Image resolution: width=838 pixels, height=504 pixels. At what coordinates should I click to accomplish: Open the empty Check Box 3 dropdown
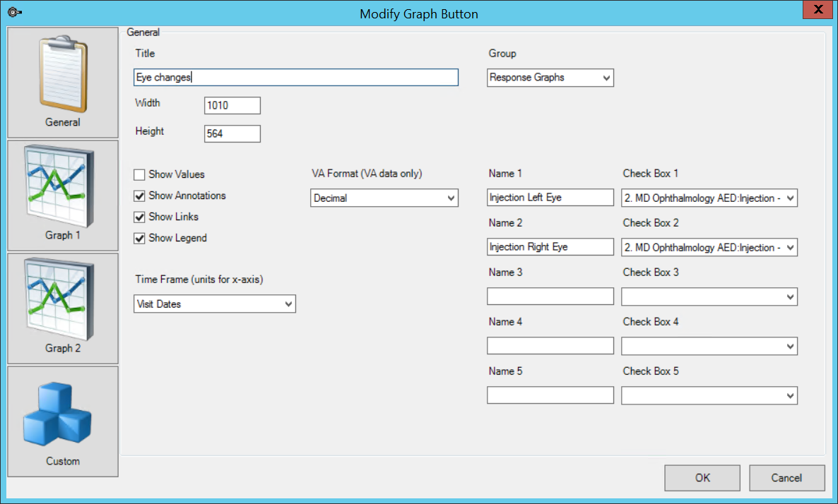(709, 297)
